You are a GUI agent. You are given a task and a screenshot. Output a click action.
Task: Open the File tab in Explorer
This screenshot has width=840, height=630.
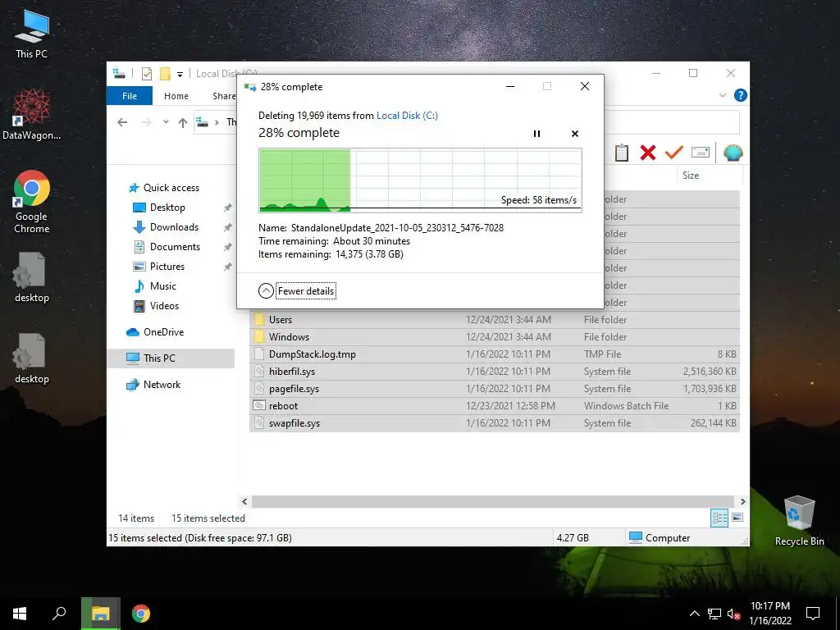point(130,96)
